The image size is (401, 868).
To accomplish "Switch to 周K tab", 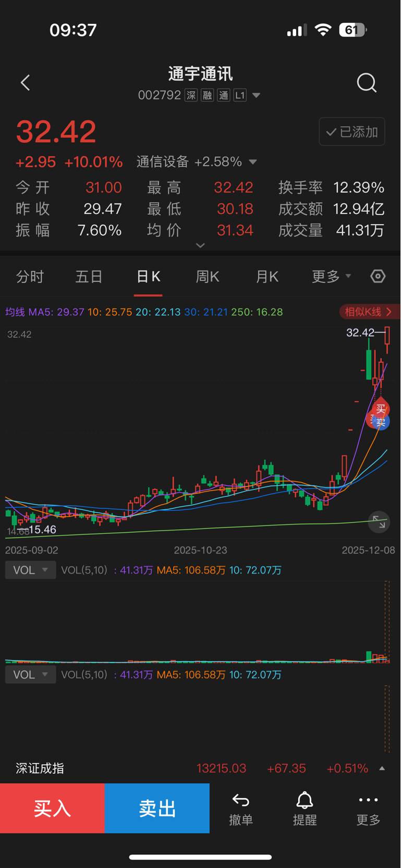I will (x=208, y=276).
